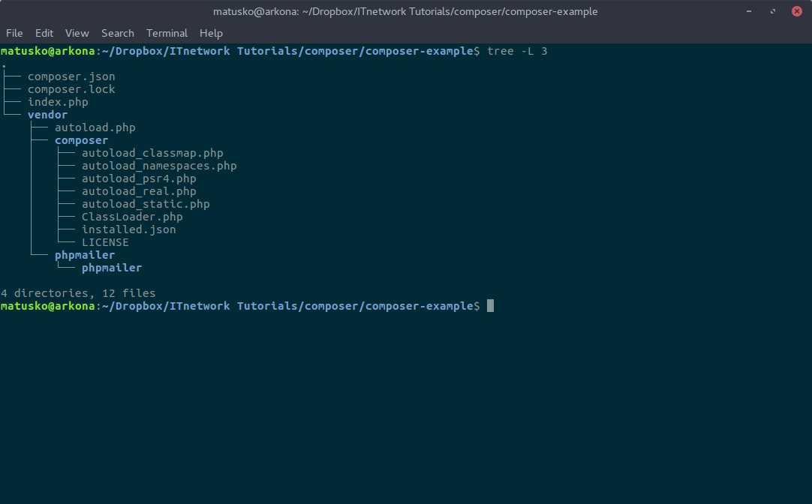The width and height of the screenshot is (812, 504).
Task: Select the composer folder inside vendor
Action: tap(81, 139)
